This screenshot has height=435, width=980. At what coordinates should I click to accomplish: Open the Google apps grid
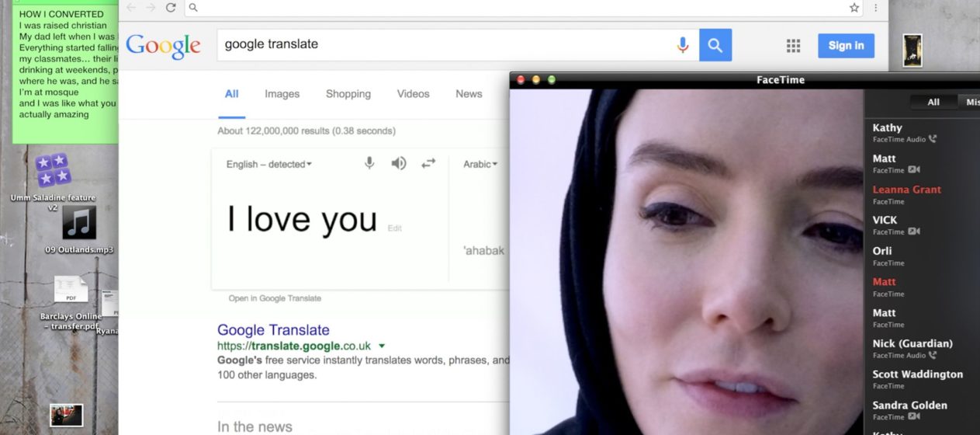coord(793,46)
